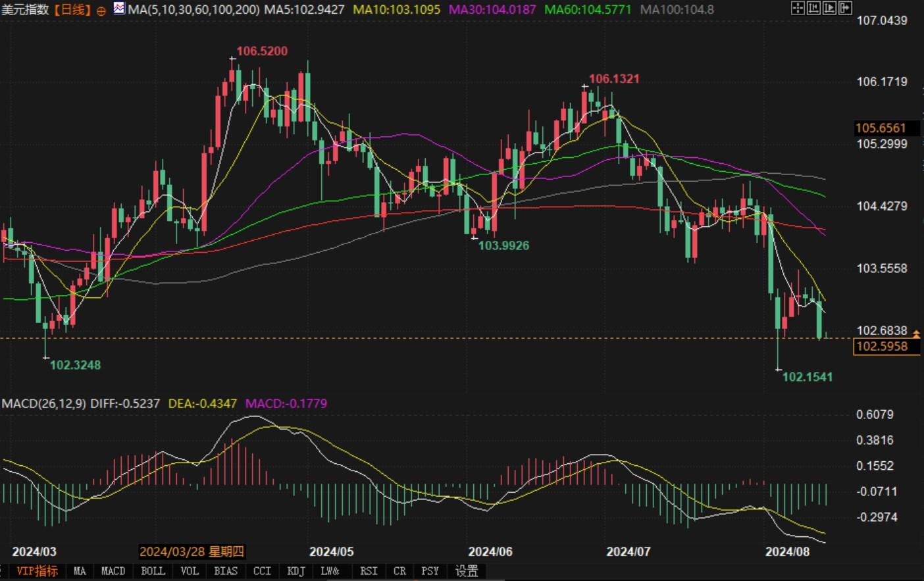Click the orange up-arrow price marker icon
924x581 pixels.
point(916,335)
